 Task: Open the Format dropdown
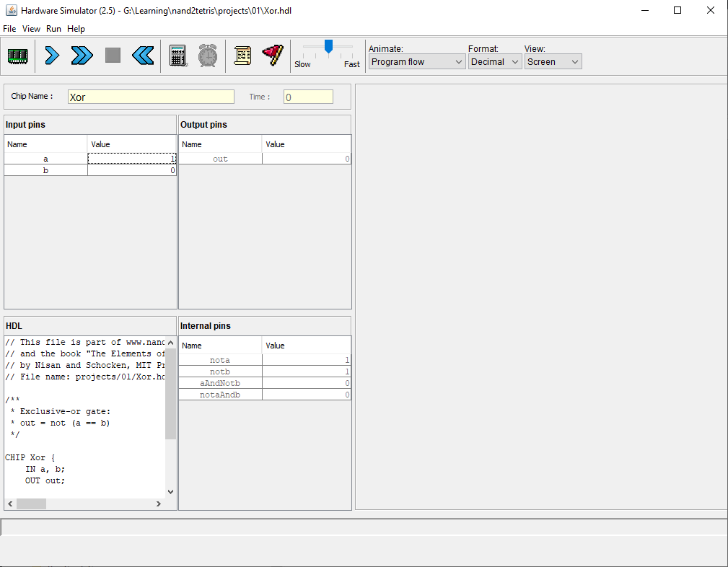[x=494, y=62]
